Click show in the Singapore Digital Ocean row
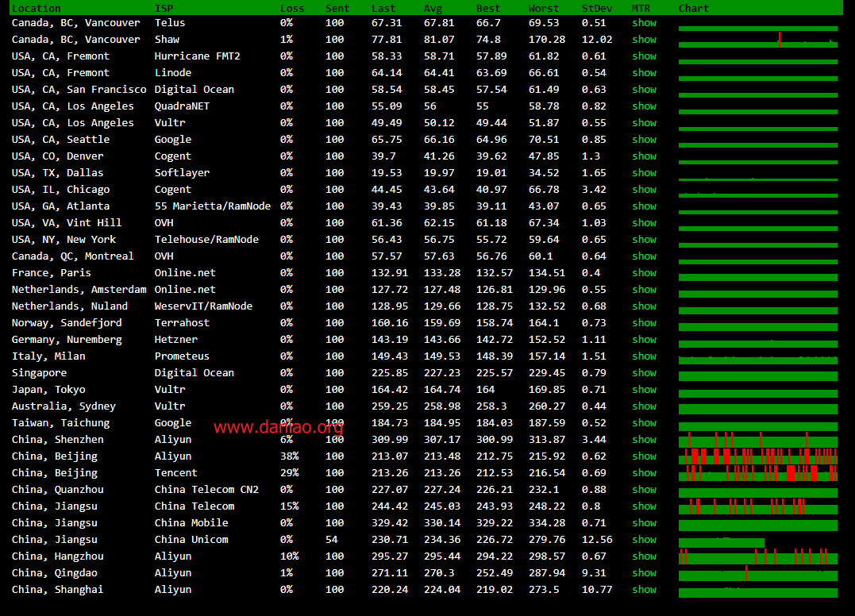The height and width of the screenshot is (616, 855). (644, 373)
